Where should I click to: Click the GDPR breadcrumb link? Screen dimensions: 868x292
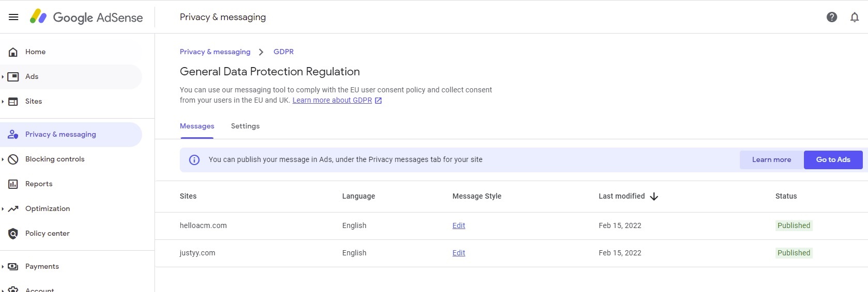coord(284,52)
